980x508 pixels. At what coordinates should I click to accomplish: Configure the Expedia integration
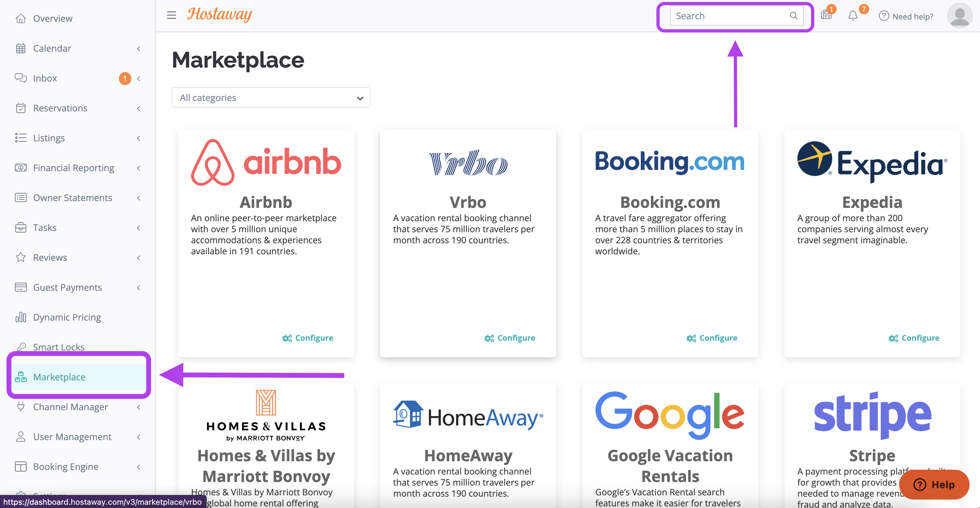(x=913, y=338)
